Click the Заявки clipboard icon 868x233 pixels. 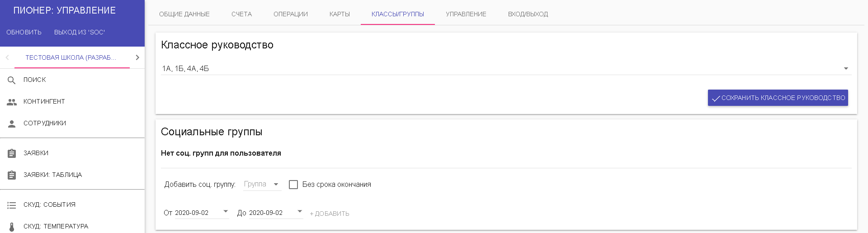pyautogui.click(x=12, y=153)
